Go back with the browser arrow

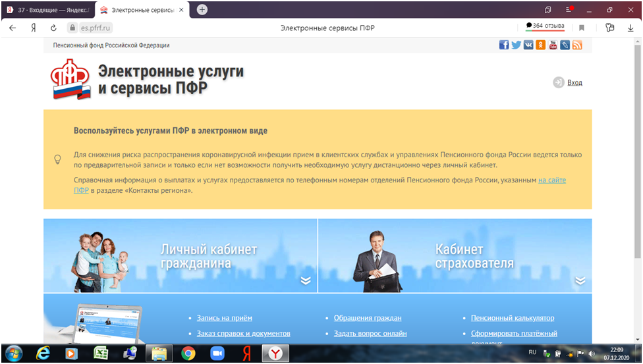point(13,28)
